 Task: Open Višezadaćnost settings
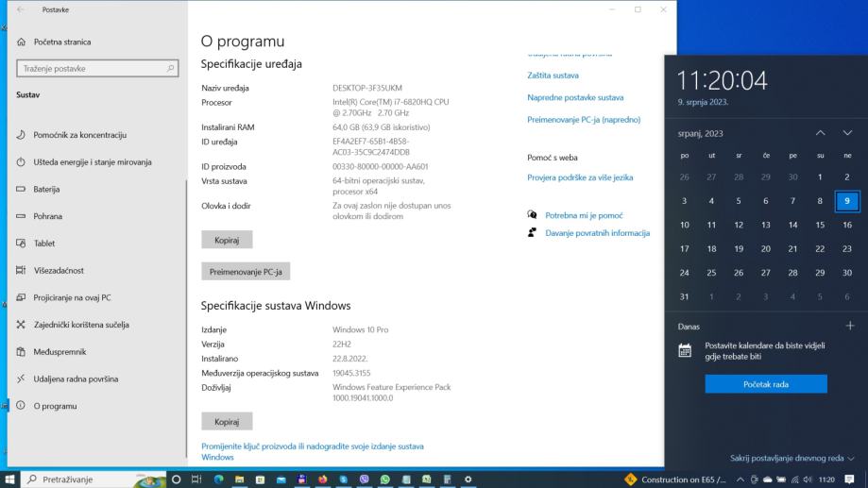(x=59, y=271)
